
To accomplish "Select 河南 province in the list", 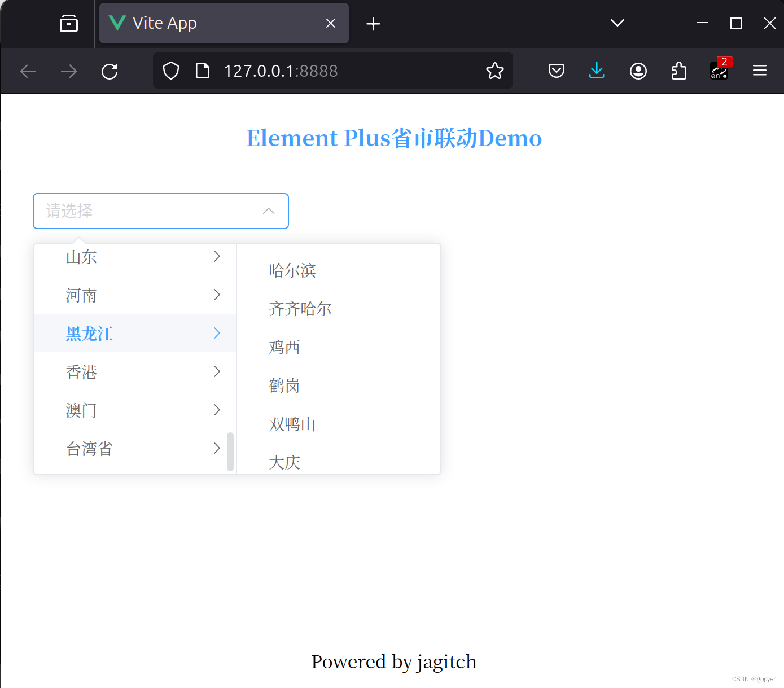I will pyautogui.click(x=135, y=295).
